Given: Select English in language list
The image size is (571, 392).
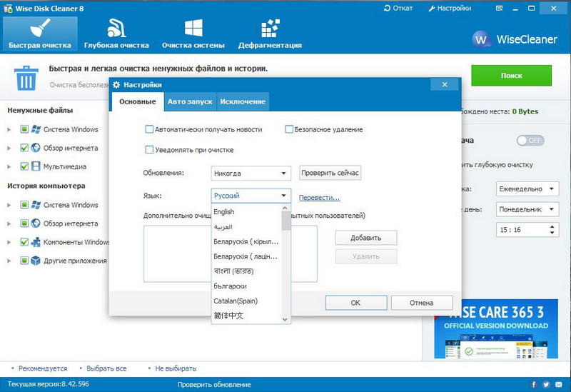Looking at the screenshot, I should click(246, 211).
